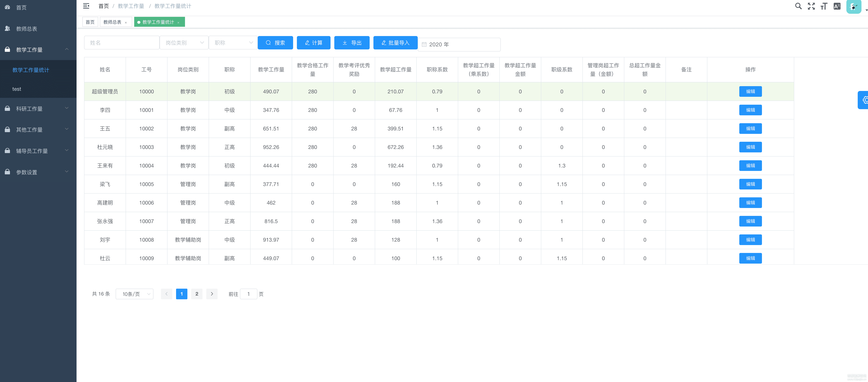Image resolution: width=868 pixels, height=382 pixels.
Task: Click the language translation icon
Action: (837, 6)
